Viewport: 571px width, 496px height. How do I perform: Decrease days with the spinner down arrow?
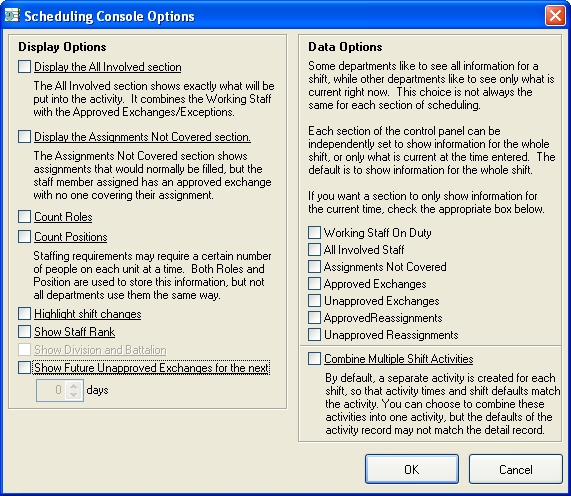[74, 394]
